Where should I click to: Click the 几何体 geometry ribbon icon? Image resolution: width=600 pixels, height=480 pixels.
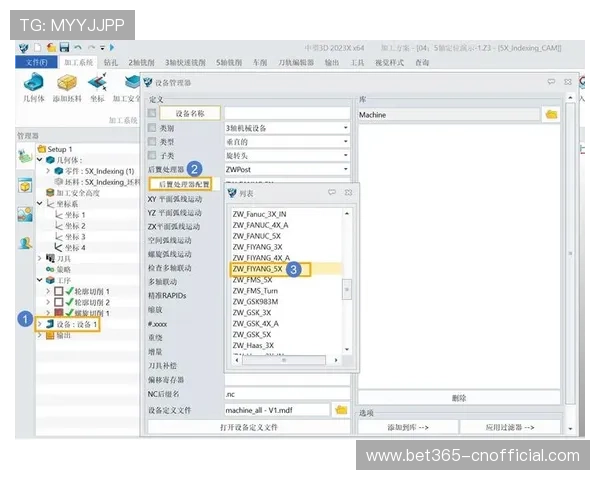(34, 83)
